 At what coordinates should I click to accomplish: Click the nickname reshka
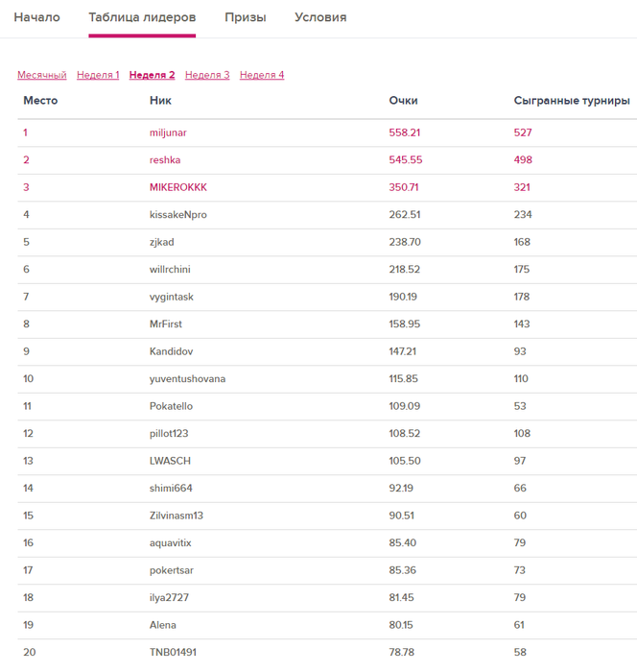[165, 160]
